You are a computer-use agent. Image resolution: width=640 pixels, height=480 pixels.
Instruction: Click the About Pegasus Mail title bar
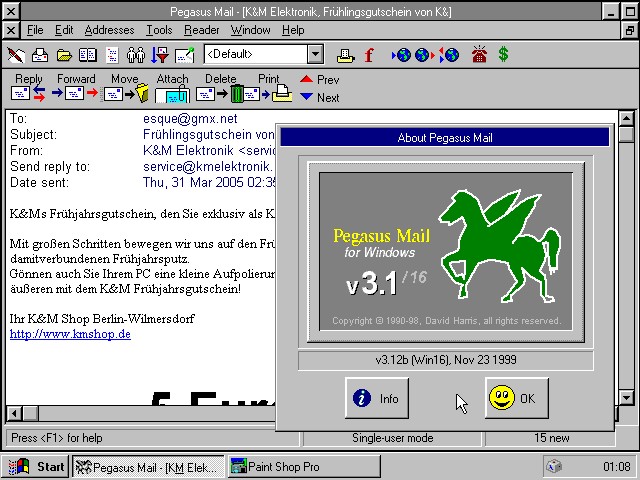[445, 138]
